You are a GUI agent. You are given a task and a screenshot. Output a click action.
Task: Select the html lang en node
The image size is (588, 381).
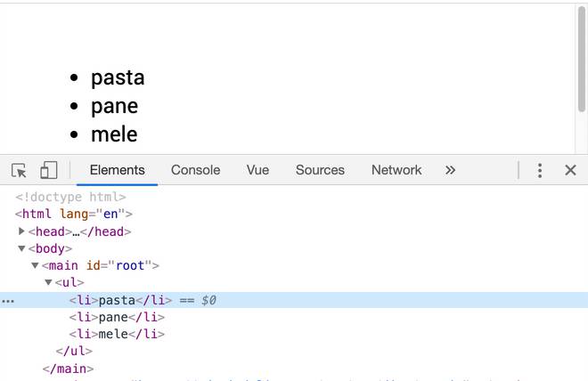click(73, 215)
